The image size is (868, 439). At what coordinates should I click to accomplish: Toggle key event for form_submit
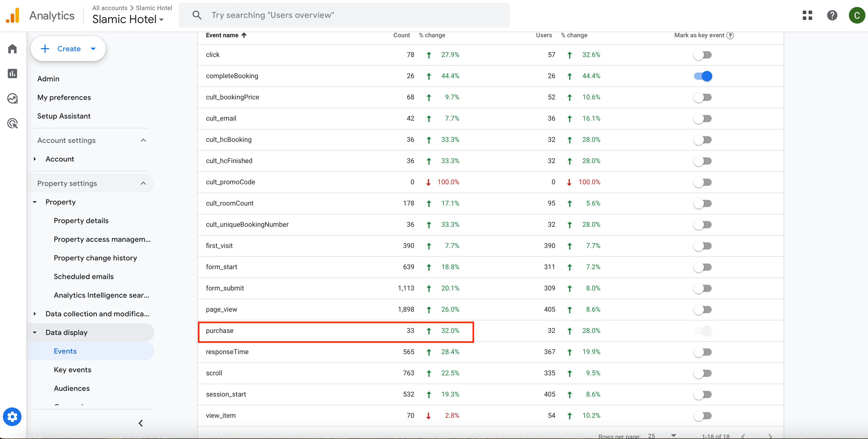703,288
